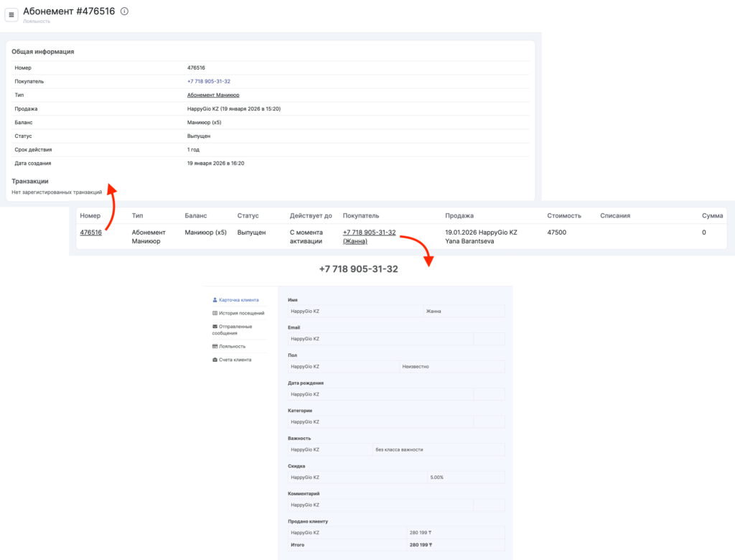Click the Номер column header
The width and height of the screenshot is (735, 560).
tap(90, 216)
